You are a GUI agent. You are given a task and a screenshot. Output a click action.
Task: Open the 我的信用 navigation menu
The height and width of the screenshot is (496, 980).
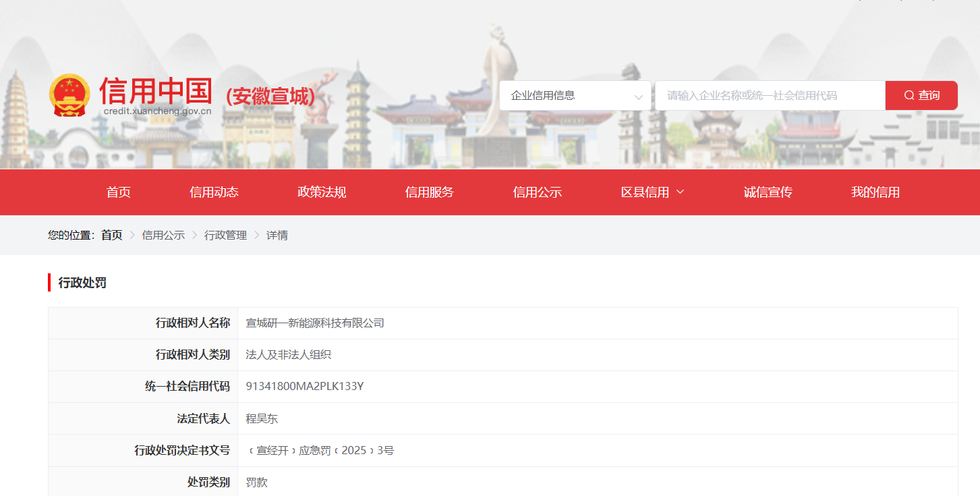pyautogui.click(x=875, y=192)
